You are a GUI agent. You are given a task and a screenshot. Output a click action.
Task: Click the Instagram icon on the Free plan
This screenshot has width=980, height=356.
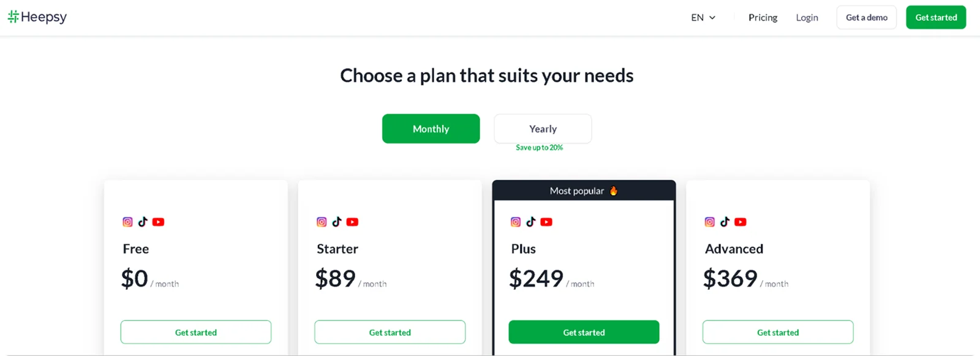127,222
